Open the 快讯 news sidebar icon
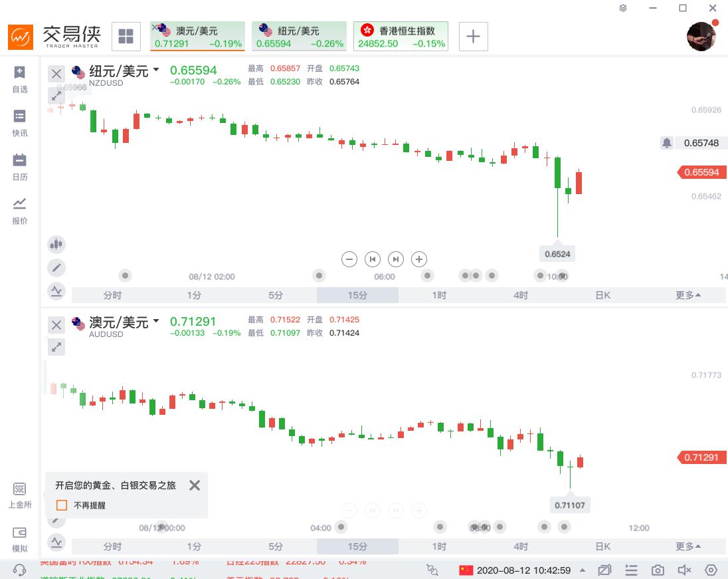The width and height of the screenshot is (728, 579). (20, 122)
